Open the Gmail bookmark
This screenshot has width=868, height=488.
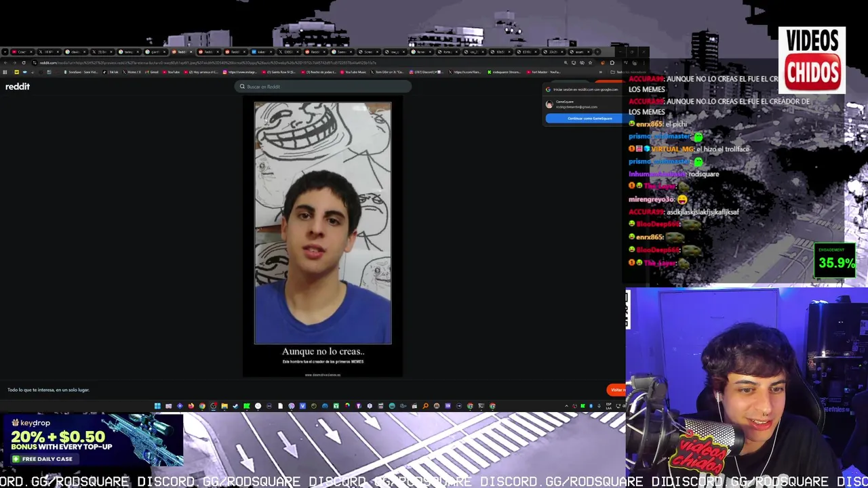151,72
